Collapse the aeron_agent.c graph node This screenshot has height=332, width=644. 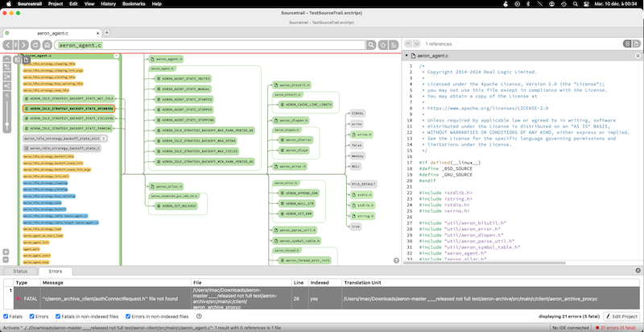click(116, 56)
